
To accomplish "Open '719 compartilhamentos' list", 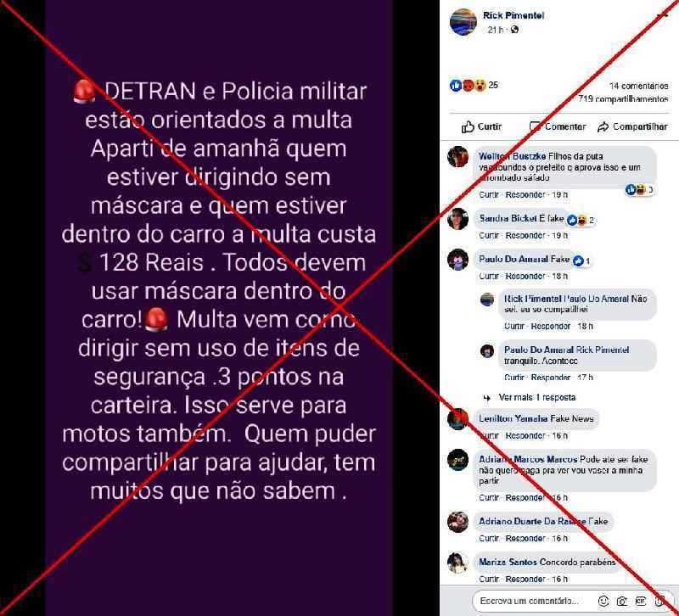I will pyautogui.click(x=623, y=99).
